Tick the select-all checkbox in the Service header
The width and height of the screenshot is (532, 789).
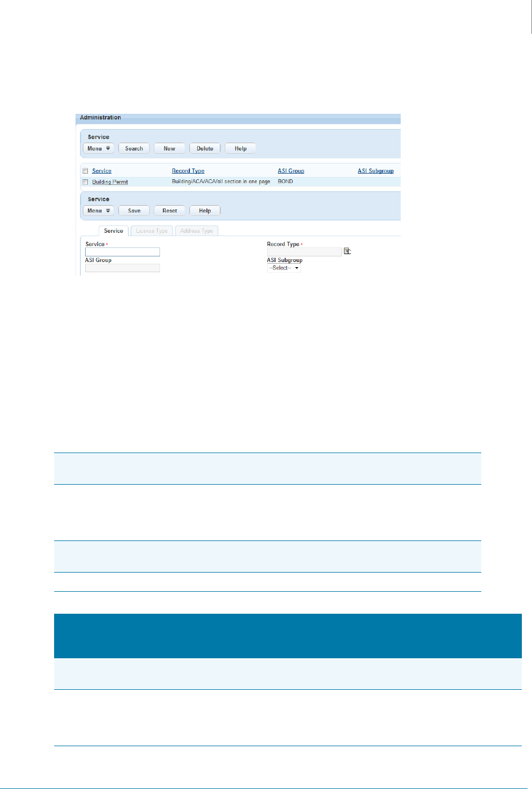point(85,171)
